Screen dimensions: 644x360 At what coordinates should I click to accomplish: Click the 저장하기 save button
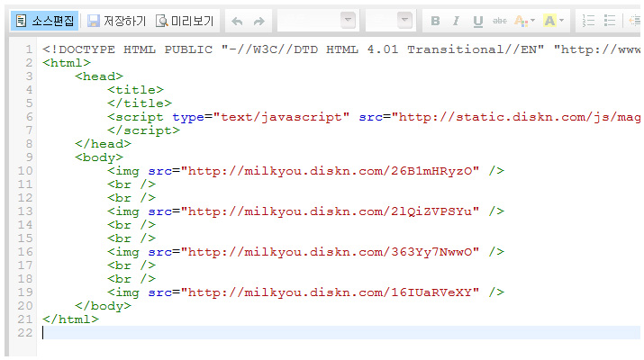[117, 21]
